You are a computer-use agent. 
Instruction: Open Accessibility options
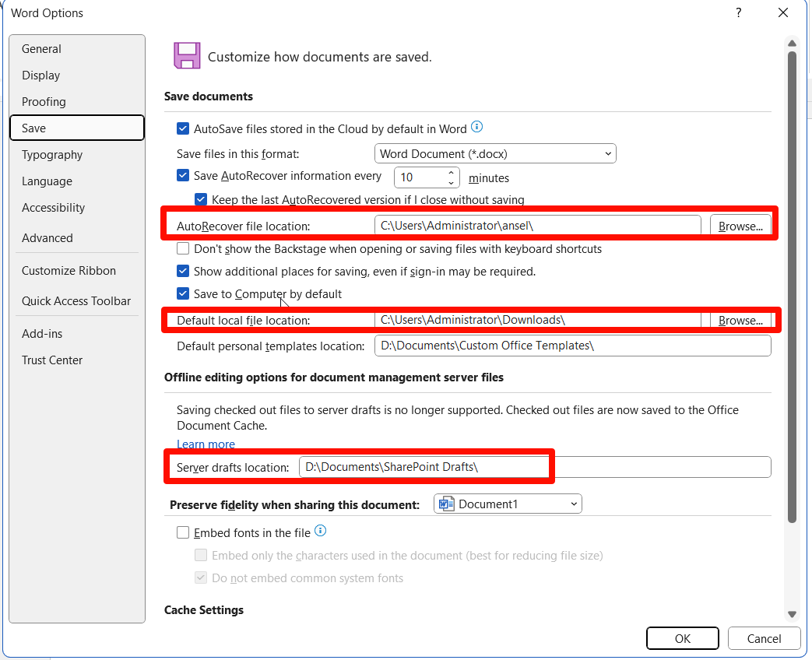(77, 208)
